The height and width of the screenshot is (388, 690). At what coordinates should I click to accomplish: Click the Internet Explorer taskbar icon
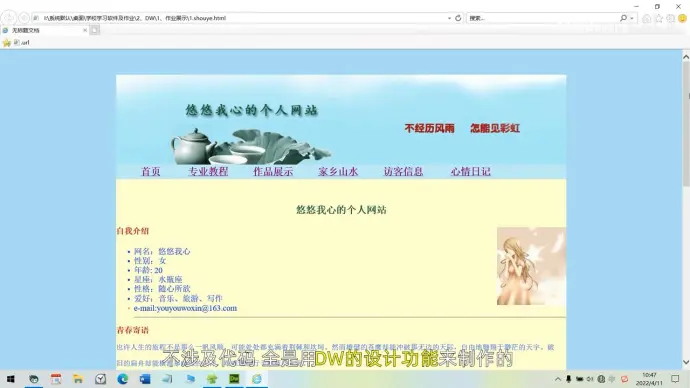coord(257,379)
